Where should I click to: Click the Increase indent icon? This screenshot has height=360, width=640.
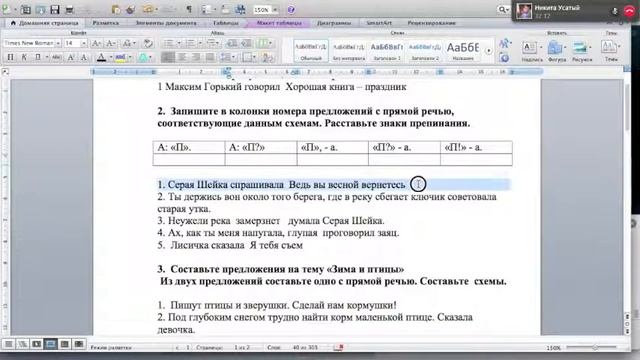(x=246, y=43)
